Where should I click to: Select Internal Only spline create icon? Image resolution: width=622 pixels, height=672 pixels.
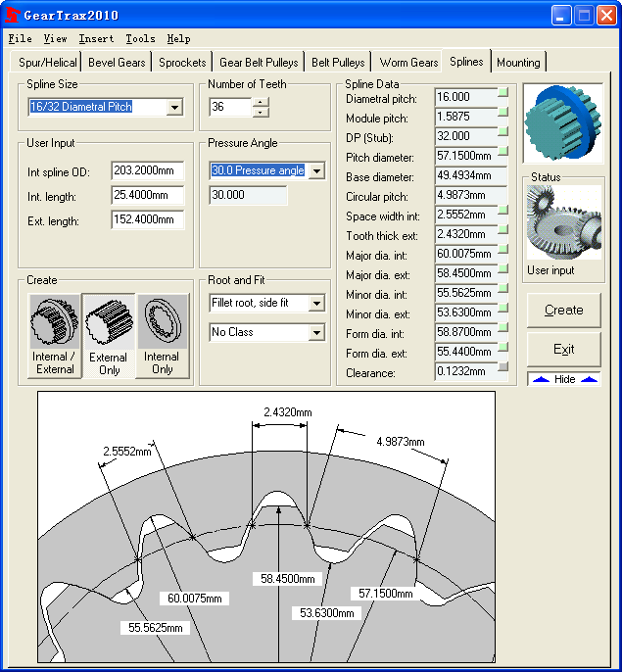[163, 336]
